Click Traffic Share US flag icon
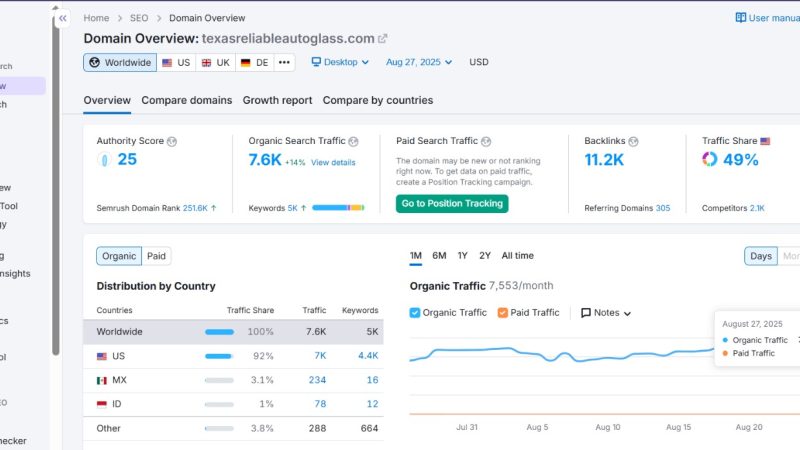The height and width of the screenshot is (450, 800). pos(765,141)
